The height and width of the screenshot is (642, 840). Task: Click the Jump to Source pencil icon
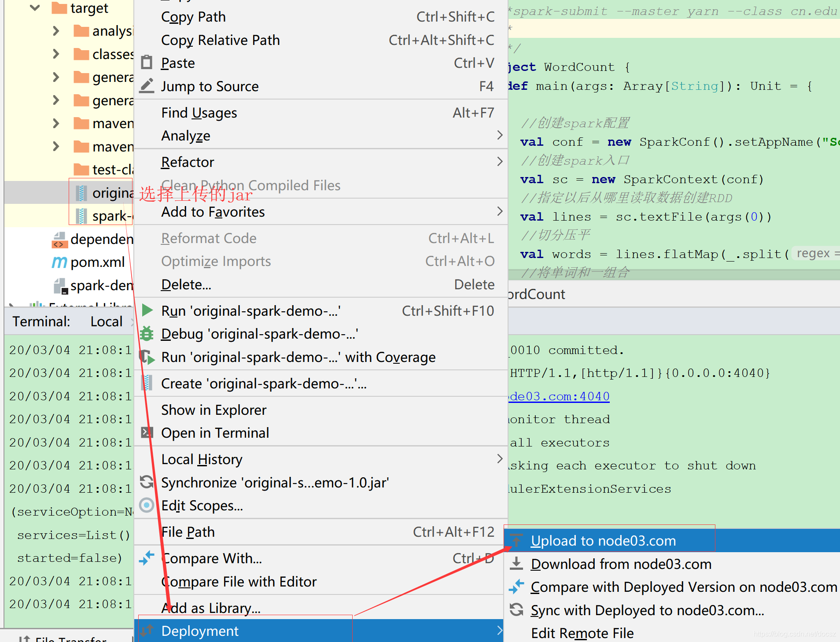(x=147, y=86)
